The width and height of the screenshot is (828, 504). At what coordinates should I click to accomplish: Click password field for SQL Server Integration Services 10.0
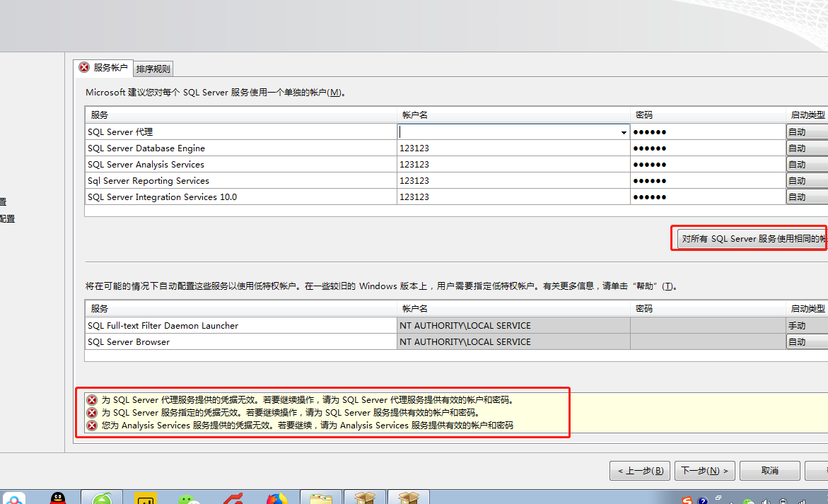click(x=708, y=197)
